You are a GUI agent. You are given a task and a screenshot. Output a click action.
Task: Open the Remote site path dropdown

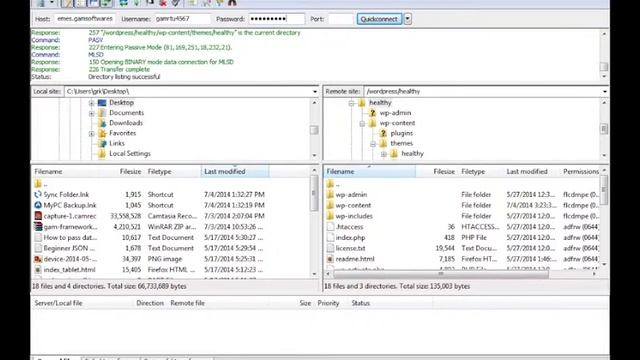(604, 91)
